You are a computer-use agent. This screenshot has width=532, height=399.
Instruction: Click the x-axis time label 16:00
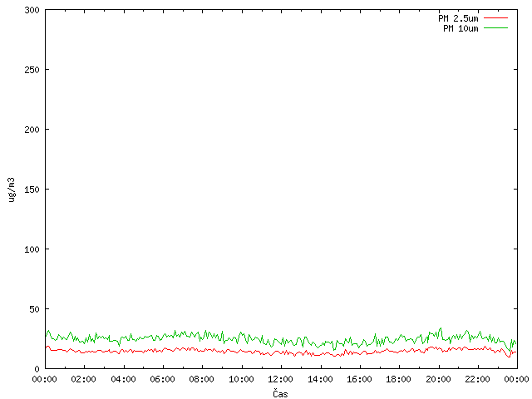click(359, 379)
